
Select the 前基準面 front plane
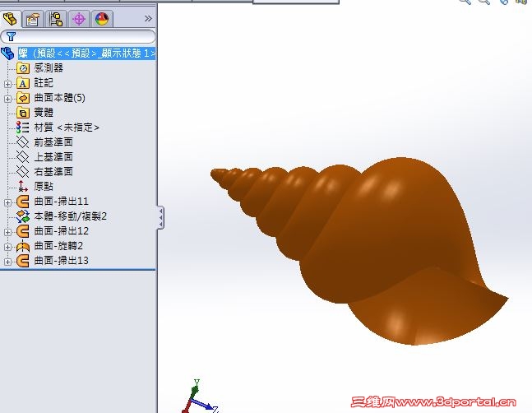(53, 142)
